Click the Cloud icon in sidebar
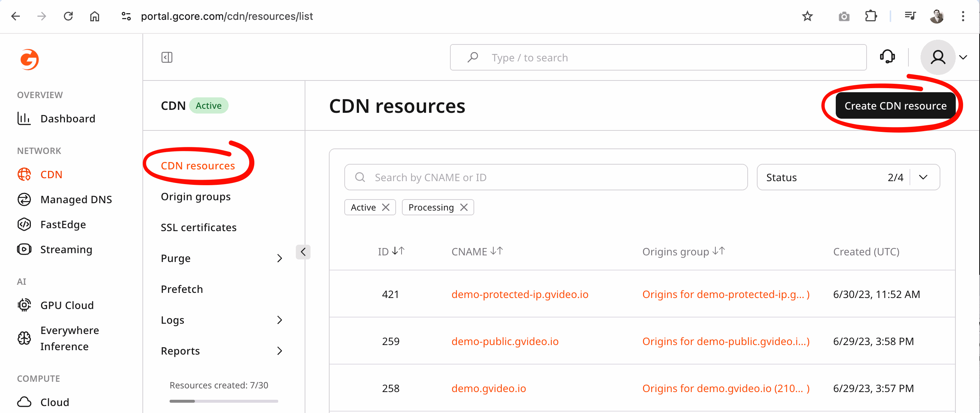The height and width of the screenshot is (413, 980). pos(24,402)
